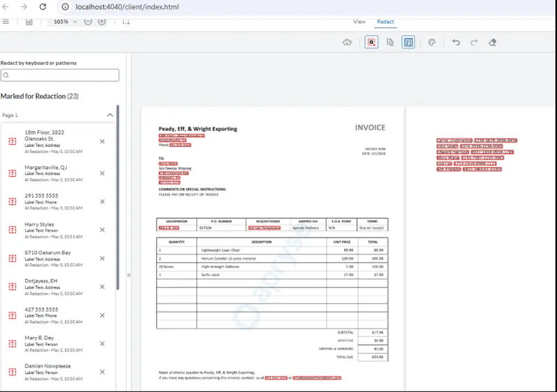Switch to the Redact tab

386,22
